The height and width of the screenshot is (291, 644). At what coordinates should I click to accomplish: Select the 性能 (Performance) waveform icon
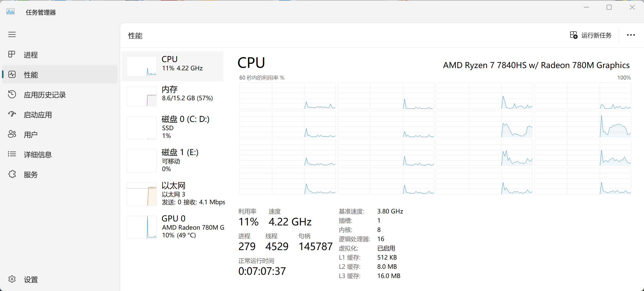(12, 74)
